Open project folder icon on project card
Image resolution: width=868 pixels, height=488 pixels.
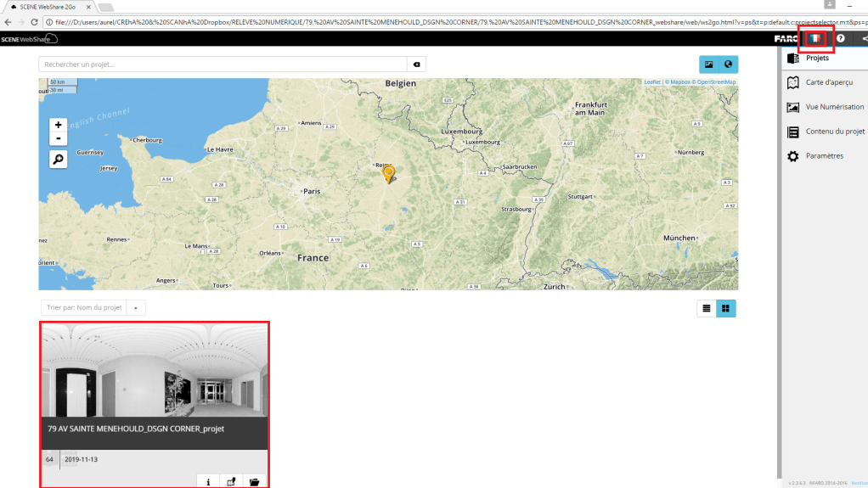(x=254, y=481)
